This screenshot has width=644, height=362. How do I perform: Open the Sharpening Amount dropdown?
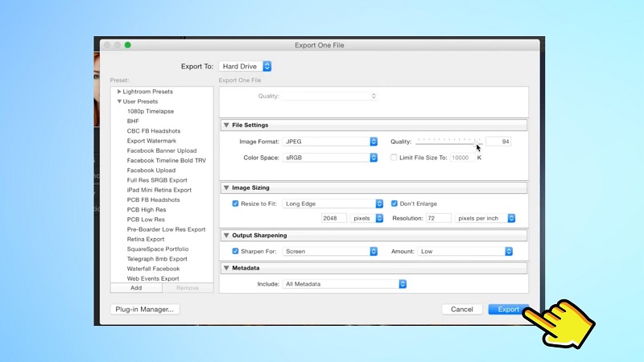[x=465, y=251]
